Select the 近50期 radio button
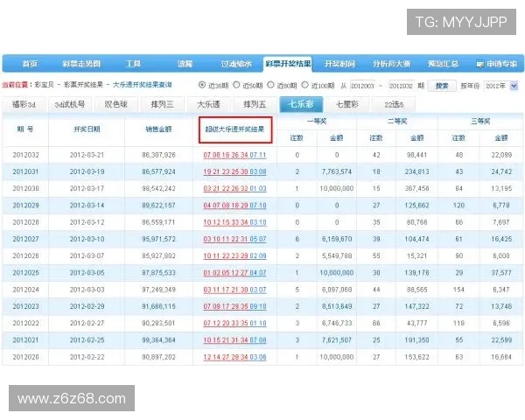Screen dimensions: 525x420 point(236,85)
